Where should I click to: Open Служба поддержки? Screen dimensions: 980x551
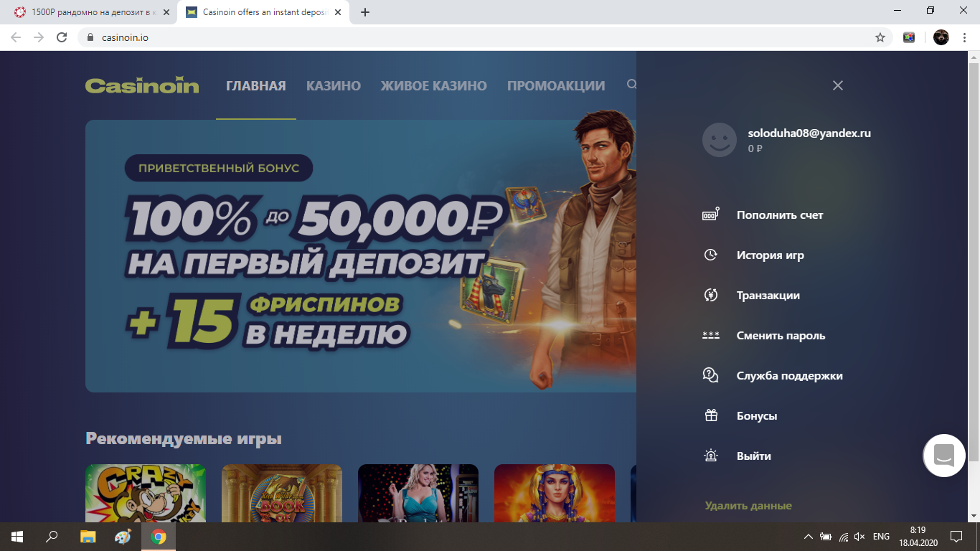[x=790, y=375]
